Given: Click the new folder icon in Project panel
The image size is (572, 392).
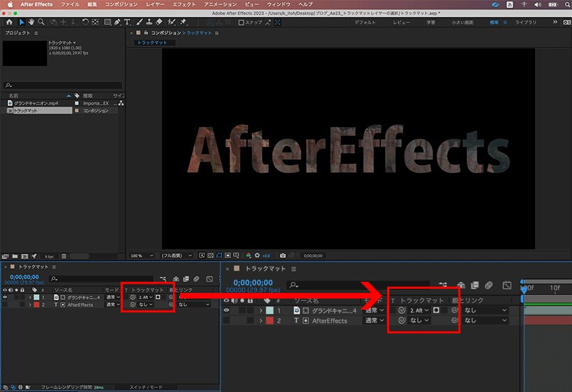Looking at the screenshot, I should tap(15, 257).
